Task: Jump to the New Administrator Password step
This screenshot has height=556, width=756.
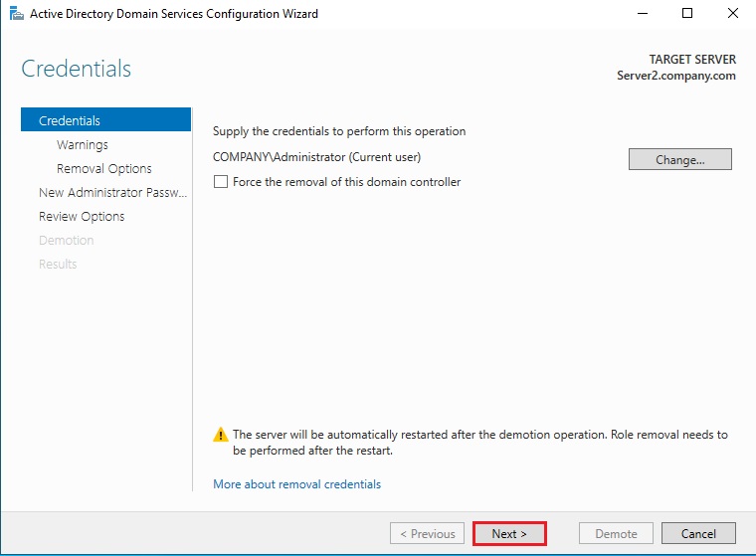Action: 112,192
